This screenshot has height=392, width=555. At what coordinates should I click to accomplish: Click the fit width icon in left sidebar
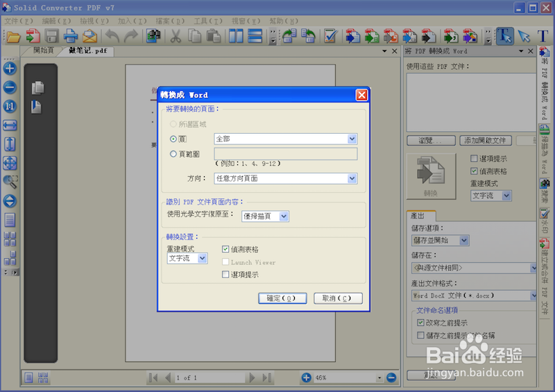pos(10,125)
